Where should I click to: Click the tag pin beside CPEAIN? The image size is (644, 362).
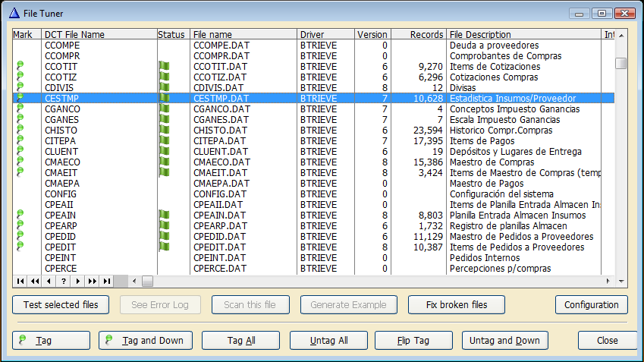pos(20,215)
